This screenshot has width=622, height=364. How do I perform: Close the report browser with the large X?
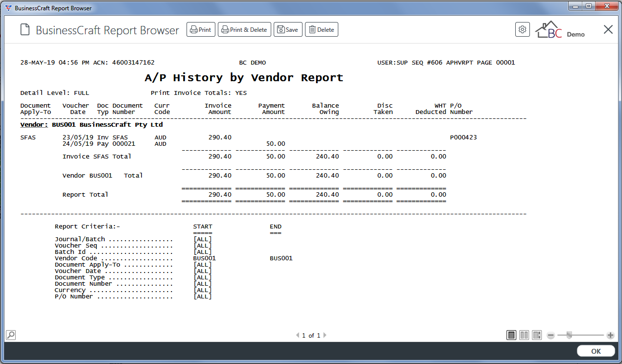coord(608,30)
